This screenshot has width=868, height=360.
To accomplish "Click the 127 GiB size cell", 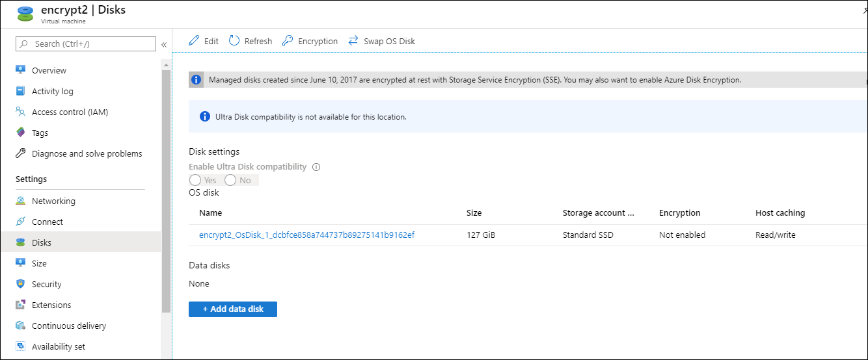I will tap(481, 235).
